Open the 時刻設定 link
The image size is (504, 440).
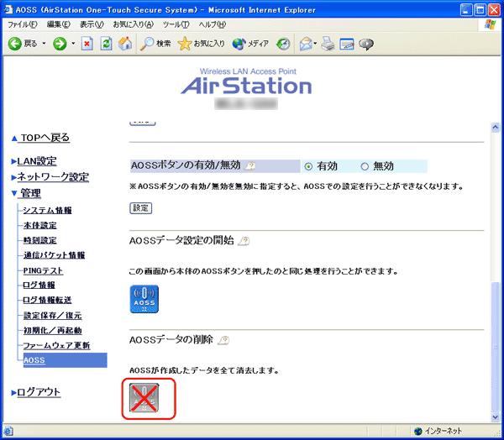[39, 240]
